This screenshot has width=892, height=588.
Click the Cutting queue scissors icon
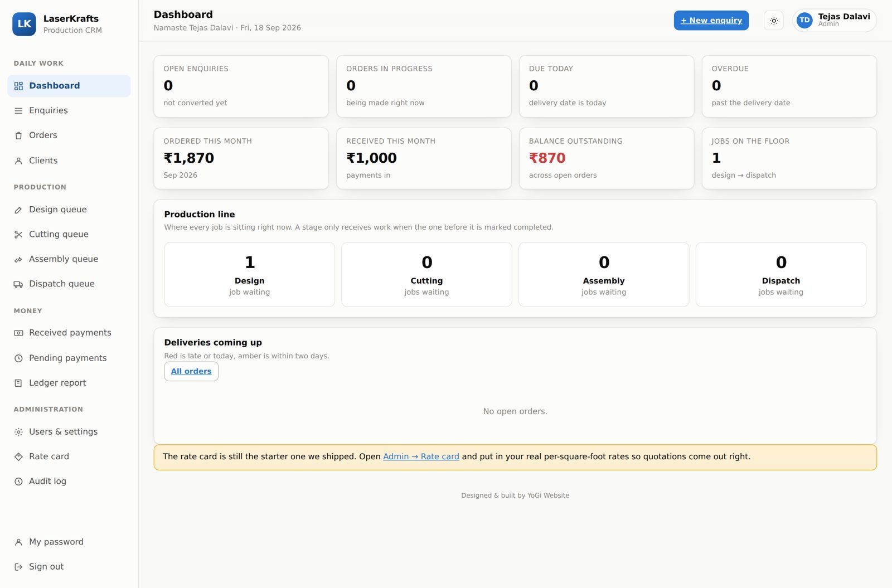click(18, 235)
